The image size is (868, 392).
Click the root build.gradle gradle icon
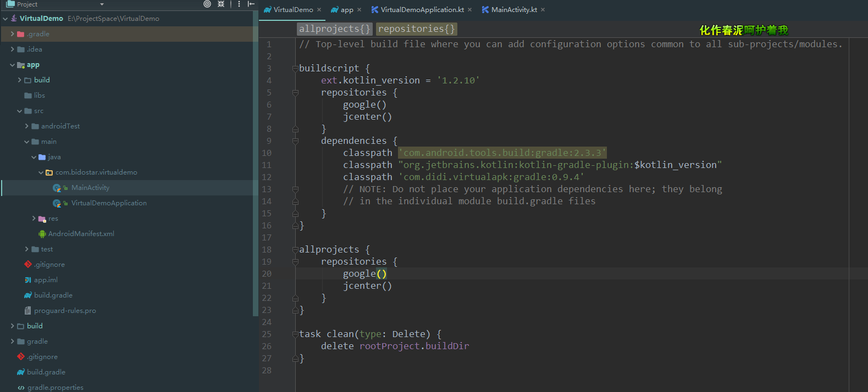coord(21,372)
